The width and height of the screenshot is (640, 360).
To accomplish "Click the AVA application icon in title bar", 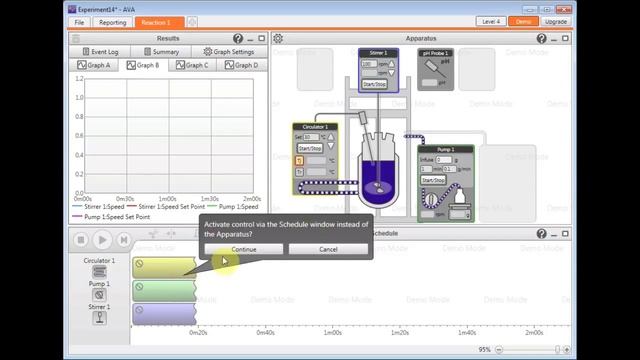I will [x=72, y=9].
